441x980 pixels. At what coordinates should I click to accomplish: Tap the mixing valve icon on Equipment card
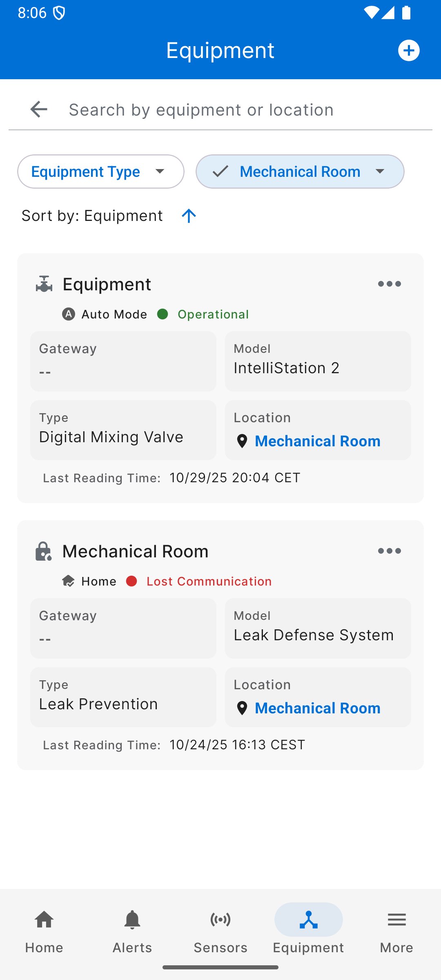click(x=44, y=284)
